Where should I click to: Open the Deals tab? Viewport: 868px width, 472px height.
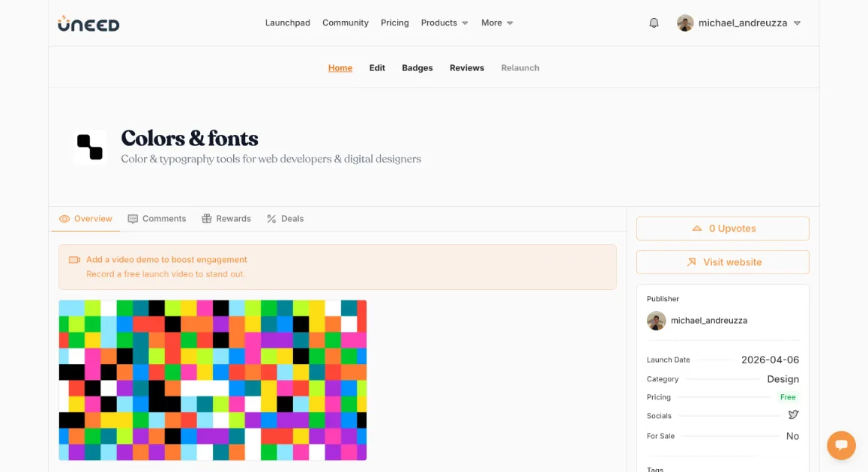coord(286,219)
